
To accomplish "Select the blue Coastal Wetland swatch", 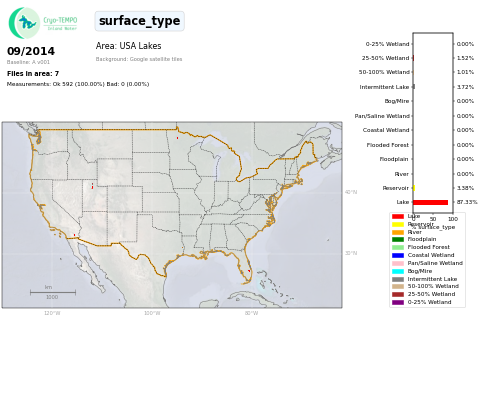I will (398, 255).
